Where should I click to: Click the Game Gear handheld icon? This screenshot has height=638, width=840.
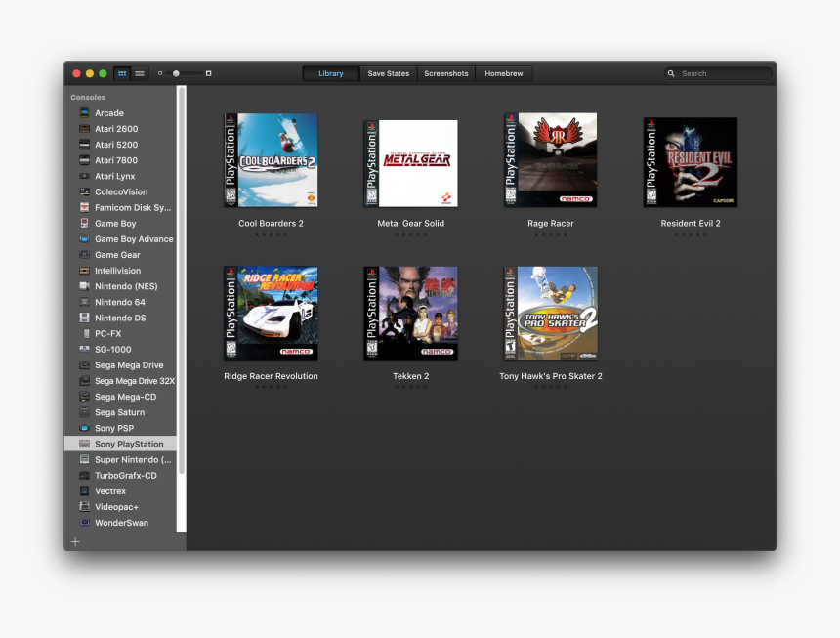tap(84, 255)
